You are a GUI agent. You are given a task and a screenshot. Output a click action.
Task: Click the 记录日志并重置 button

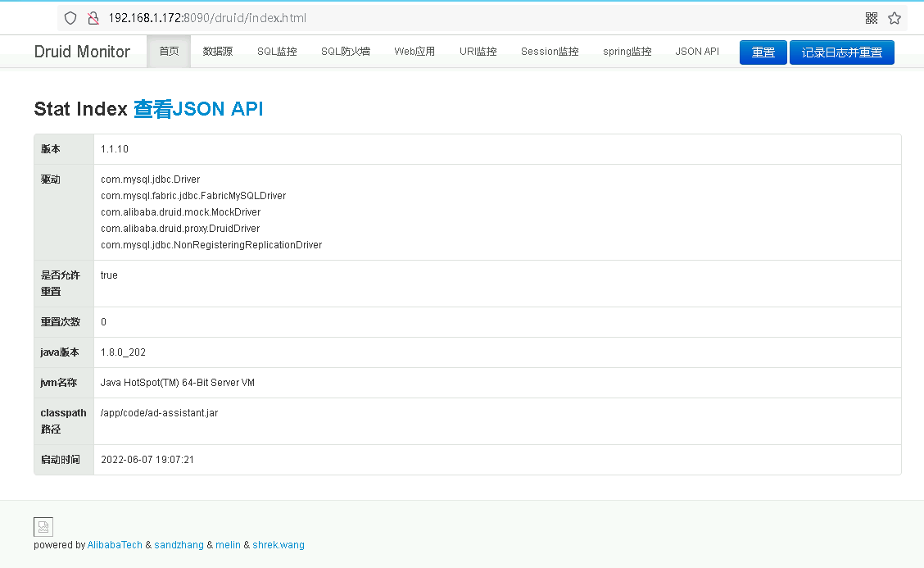pos(841,52)
